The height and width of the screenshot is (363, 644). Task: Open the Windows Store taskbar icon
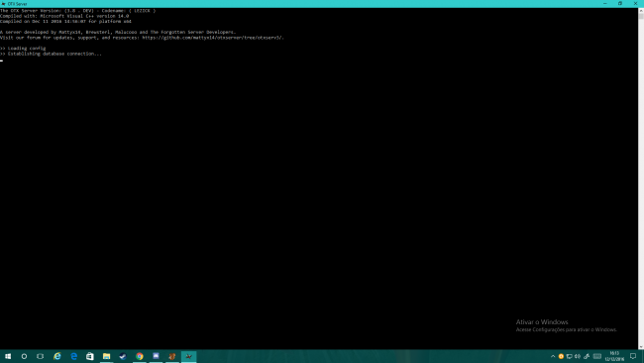(90, 356)
